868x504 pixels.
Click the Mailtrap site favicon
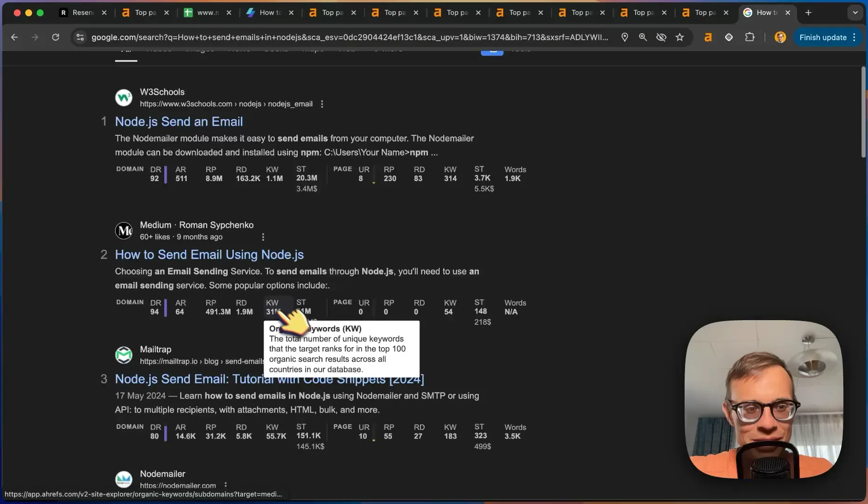tap(124, 355)
